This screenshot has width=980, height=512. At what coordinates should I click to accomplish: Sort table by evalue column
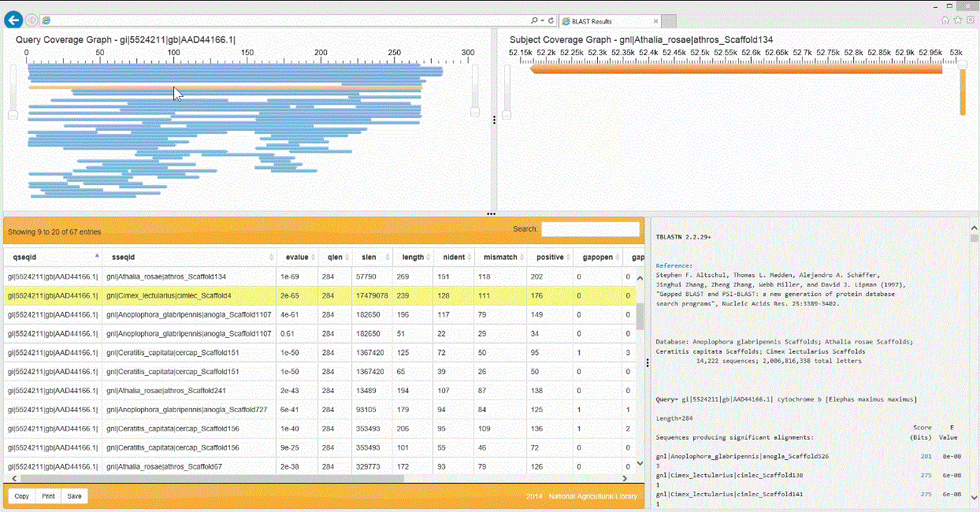297,257
